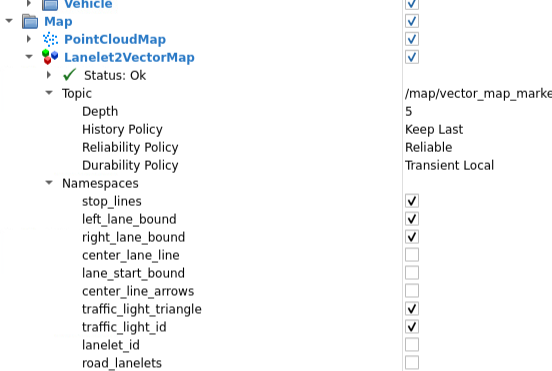Screen dimensions: 552x371
Task: Click the Vehicle folder icon
Action: (x=50, y=5)
